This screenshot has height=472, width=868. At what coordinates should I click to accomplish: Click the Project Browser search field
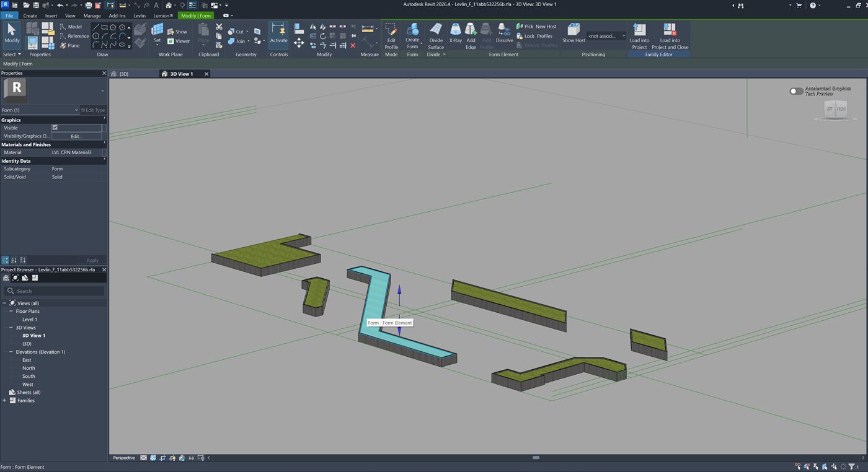pos(55,291)
